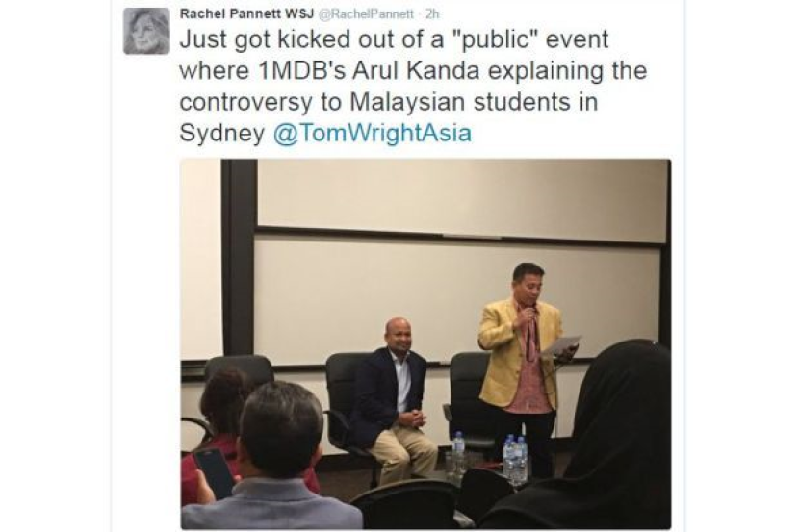The height and width of the screenshot is (532, 799).
Task: Click the microphone held by the speaker
Action: click(530, 310)
